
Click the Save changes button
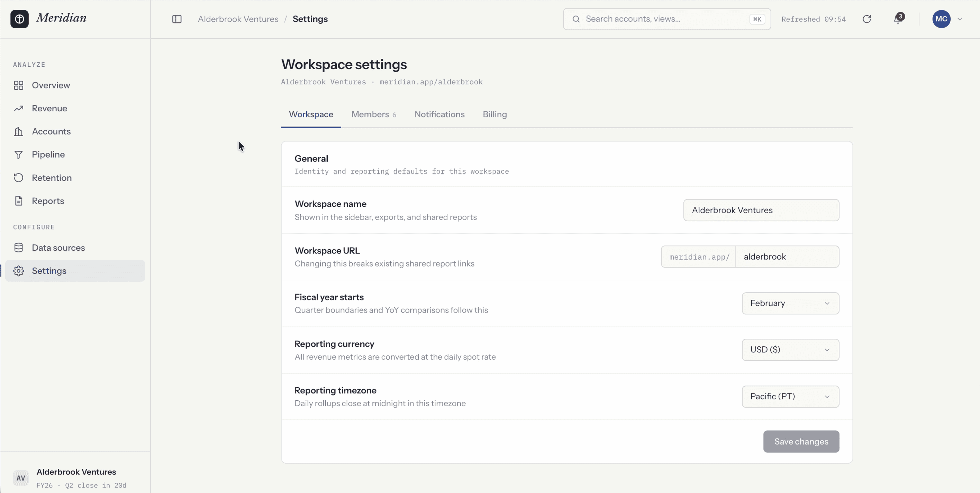[x=801, y=442]
